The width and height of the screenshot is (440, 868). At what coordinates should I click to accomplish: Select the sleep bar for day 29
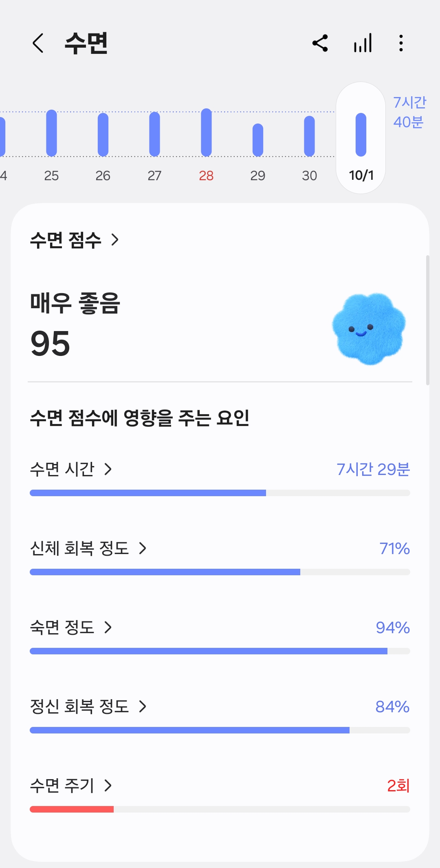pos(258,140)
